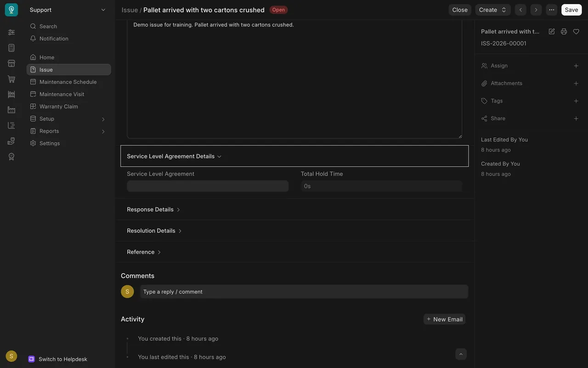Open the award ribbon icon in the left rail
Viewport: 588px width, 368px height.
tap(11, 156)
